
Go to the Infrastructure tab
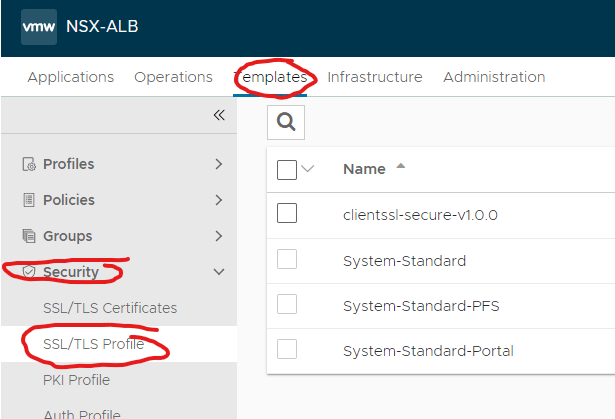tap(375, 77)
